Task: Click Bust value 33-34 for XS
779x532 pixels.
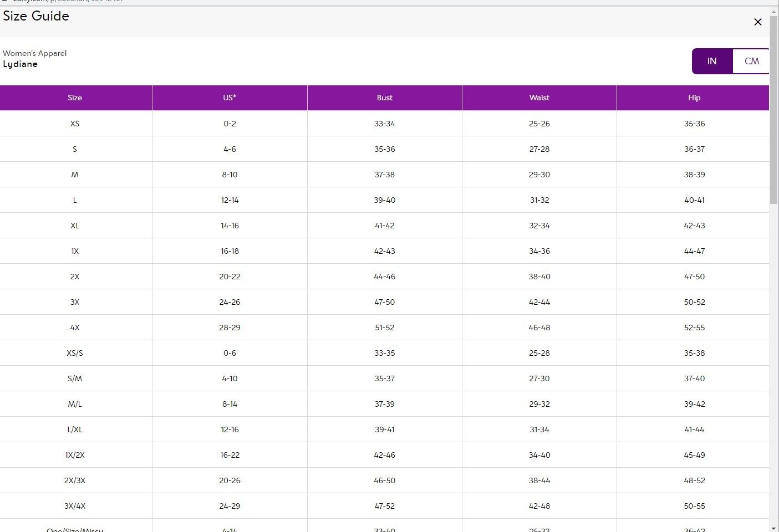Action: (x=384, y=124)
